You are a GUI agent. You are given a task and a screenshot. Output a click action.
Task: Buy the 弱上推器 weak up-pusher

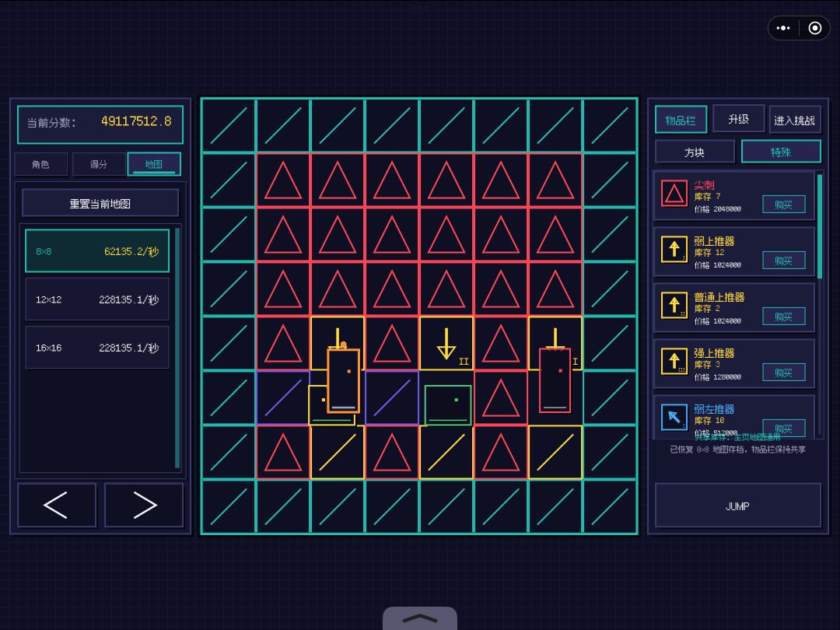(x=784, y=261)
